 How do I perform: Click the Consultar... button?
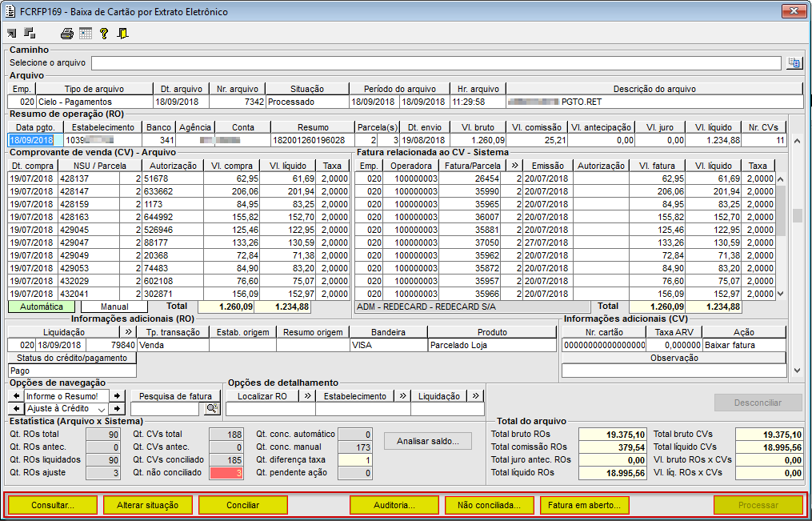coord(53,505)
